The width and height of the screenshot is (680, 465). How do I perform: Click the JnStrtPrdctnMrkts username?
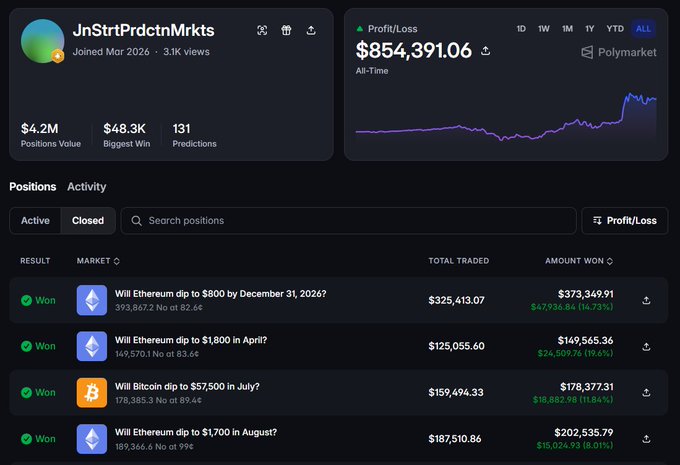tap(143, 30)
